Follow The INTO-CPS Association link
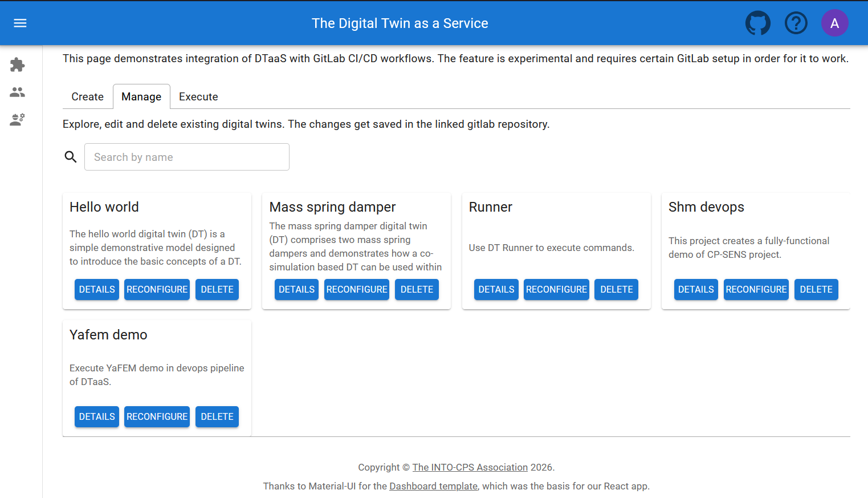This screenshot has width=868, height=498. (470, 467)
